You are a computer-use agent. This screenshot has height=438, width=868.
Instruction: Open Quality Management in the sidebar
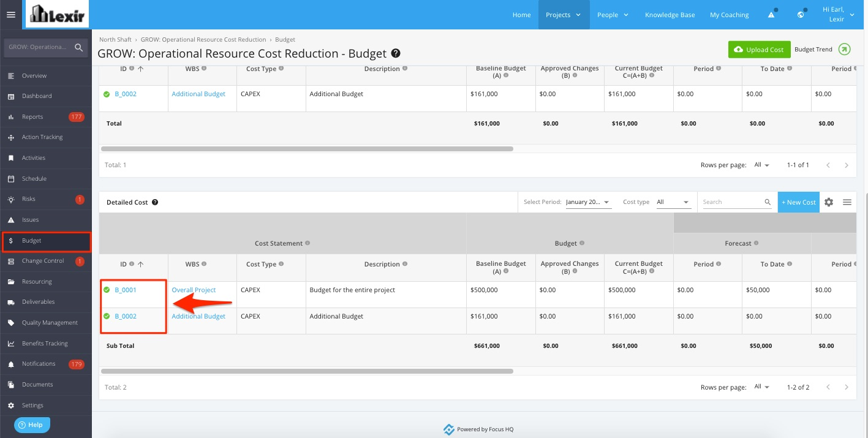pos(46,323)
